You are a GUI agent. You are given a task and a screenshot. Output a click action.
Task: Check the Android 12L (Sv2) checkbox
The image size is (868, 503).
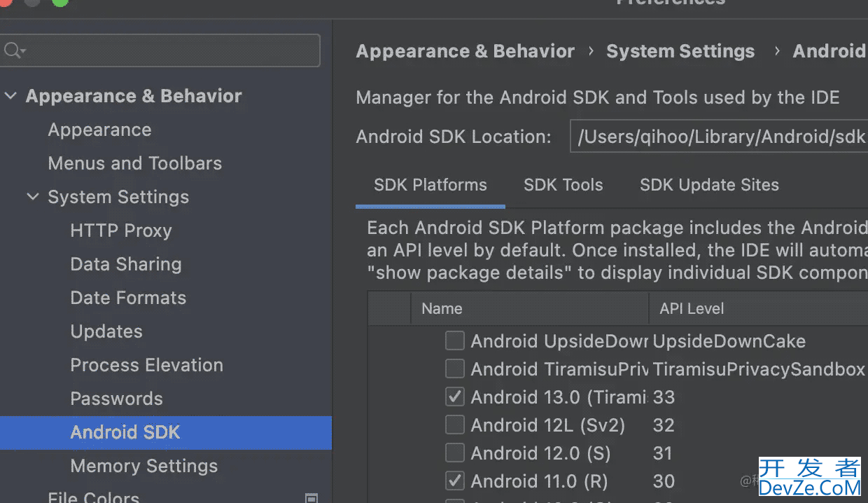point(455,425)
